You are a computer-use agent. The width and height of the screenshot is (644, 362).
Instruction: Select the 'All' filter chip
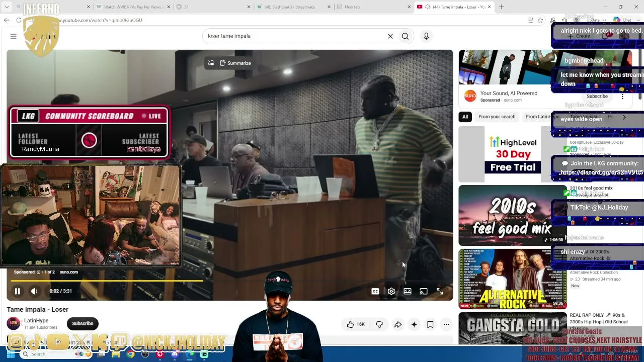[x=465, y=117]
